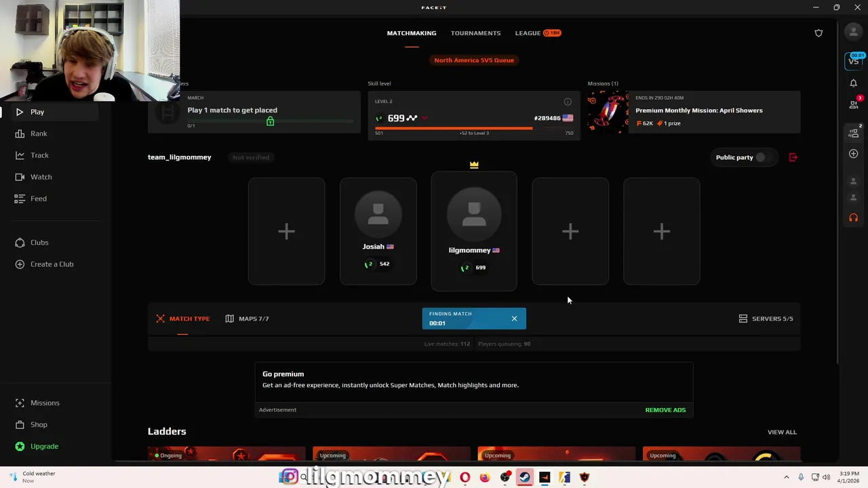868x488 pixels.
Task: Open the Track page in sidebar
Action: 39,155
